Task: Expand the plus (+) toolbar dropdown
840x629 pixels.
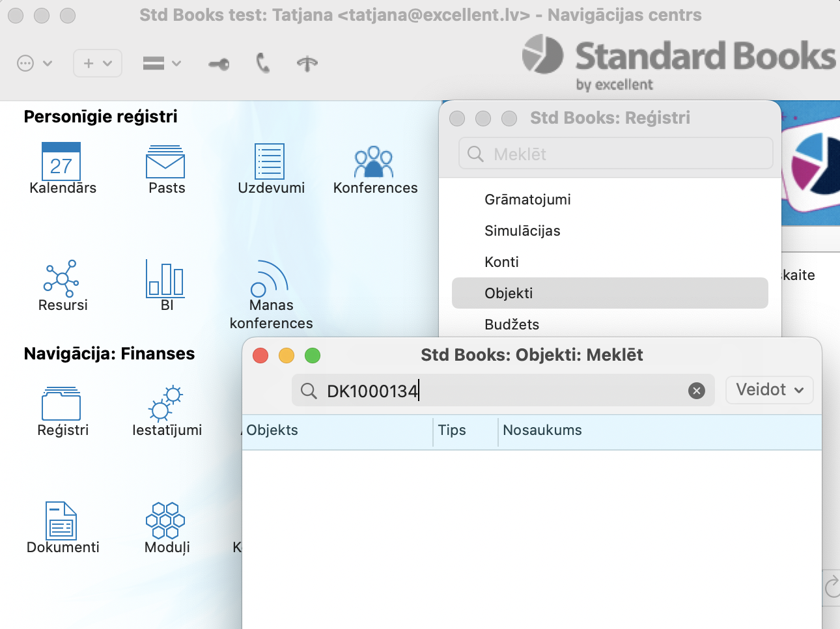Action: (x=98, y=63)
